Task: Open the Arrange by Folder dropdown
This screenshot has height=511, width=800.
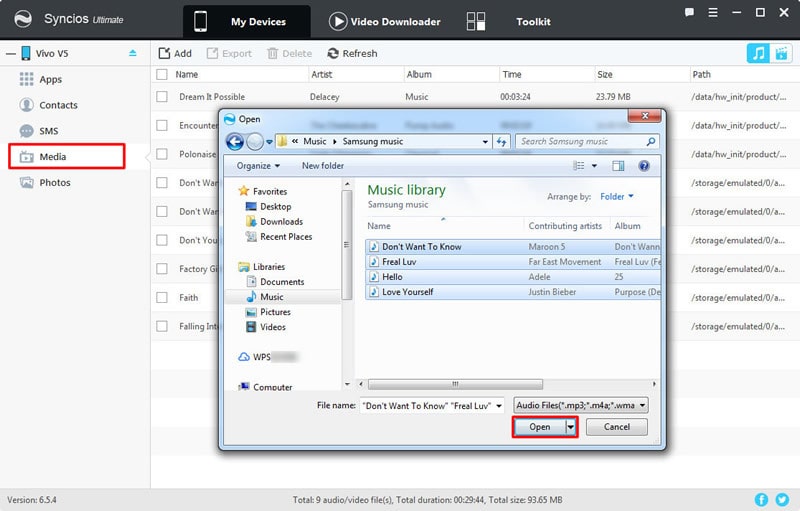Action: click(x=617, y=196)
